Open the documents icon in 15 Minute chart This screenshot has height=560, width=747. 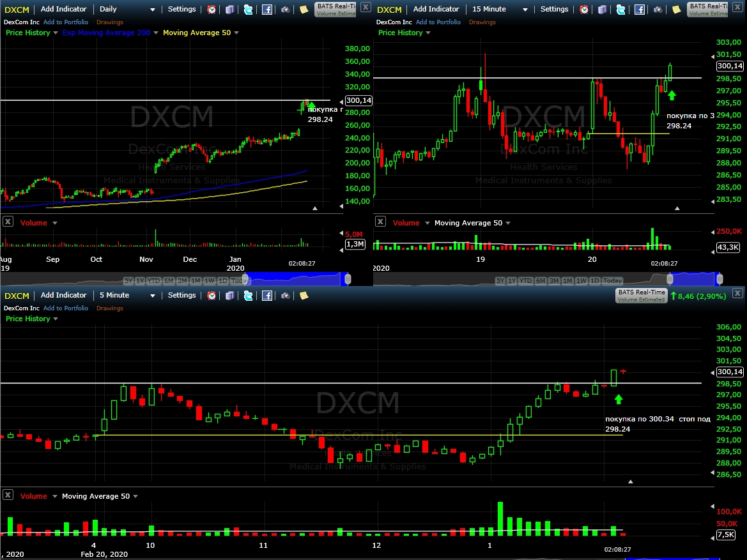pos(602,10)
